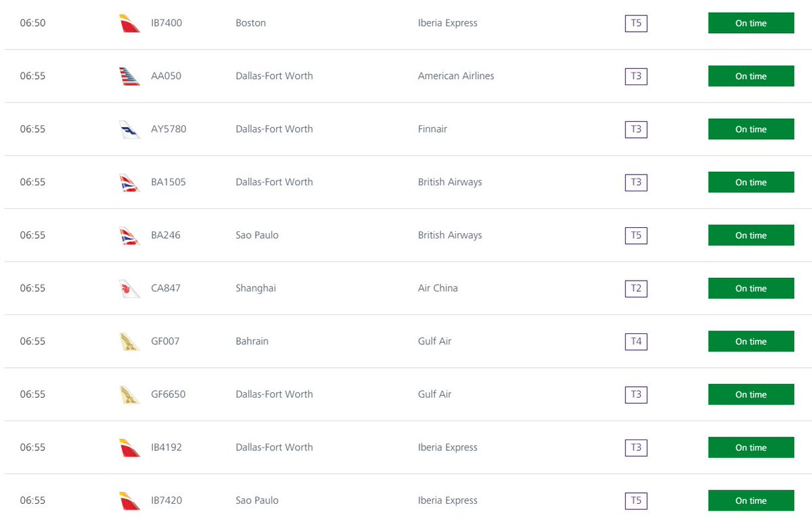Click On time status for Shanghai flight
This screenshot has height=524, width=812.
tap(750, 288)
